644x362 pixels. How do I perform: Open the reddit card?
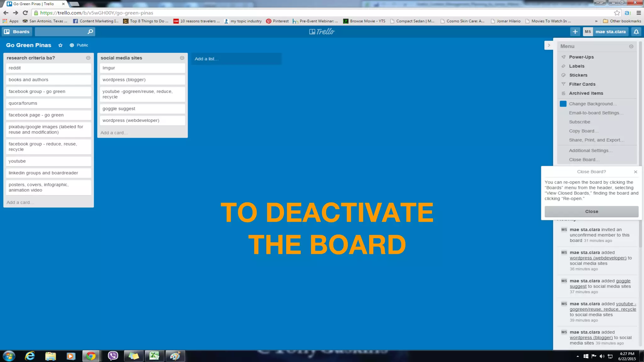tap(48, 68)
